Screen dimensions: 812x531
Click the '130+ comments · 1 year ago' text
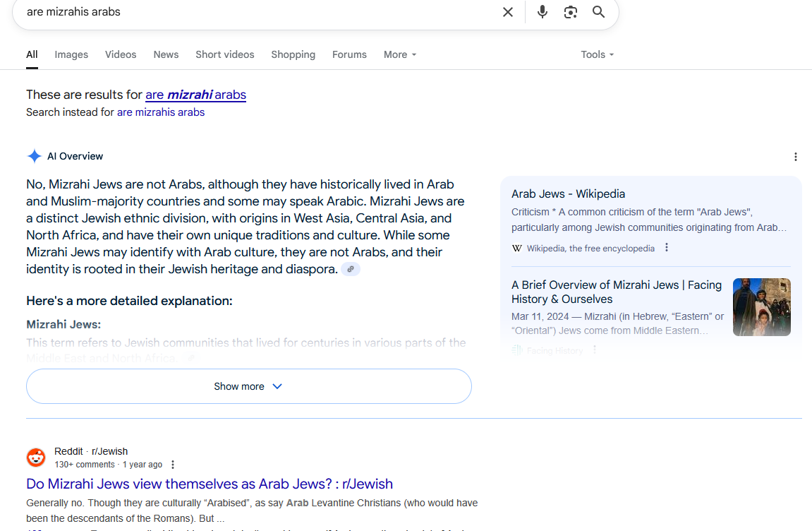coord(108,465)
